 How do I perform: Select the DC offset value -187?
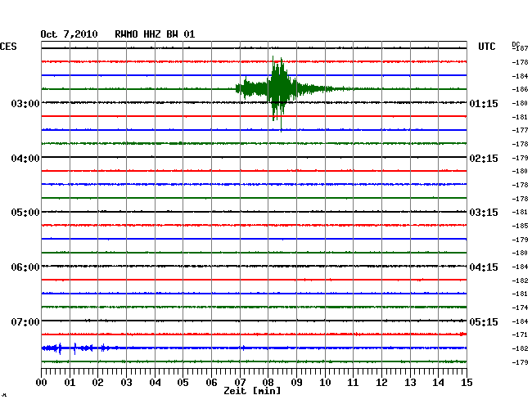(x=520, y=48)
